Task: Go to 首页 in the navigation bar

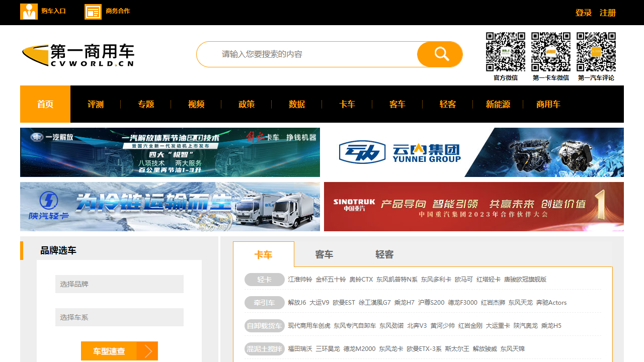Action: (x=45, y=104)
